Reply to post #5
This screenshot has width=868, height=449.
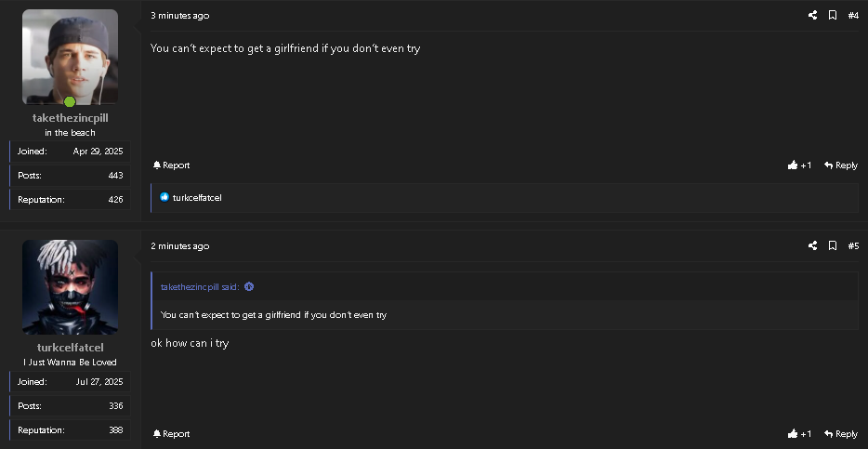tap(841, 433)
